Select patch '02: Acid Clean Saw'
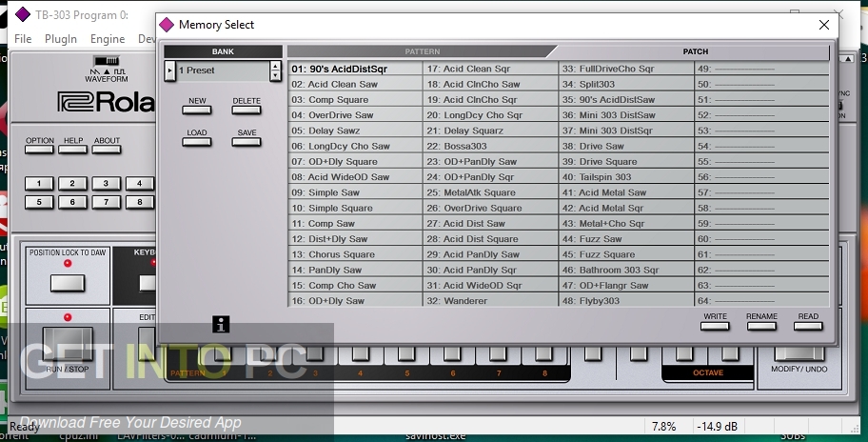868x442 pixels. click(x=355, y=84)
